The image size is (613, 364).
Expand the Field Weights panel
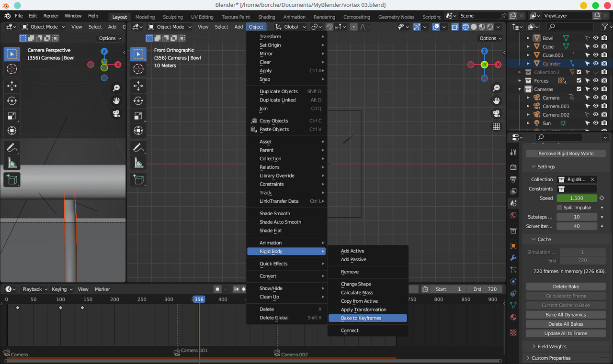(x=551, y=346)
